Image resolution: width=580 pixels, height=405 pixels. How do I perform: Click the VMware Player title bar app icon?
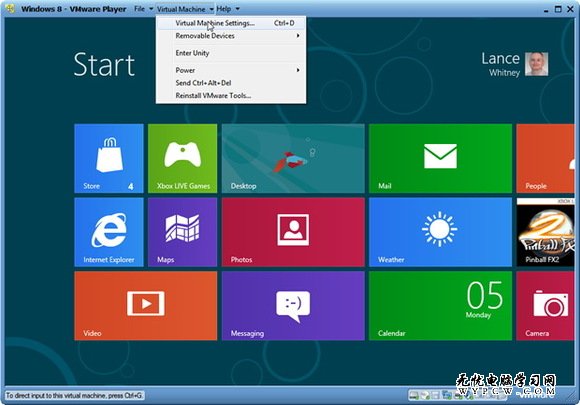10,8
